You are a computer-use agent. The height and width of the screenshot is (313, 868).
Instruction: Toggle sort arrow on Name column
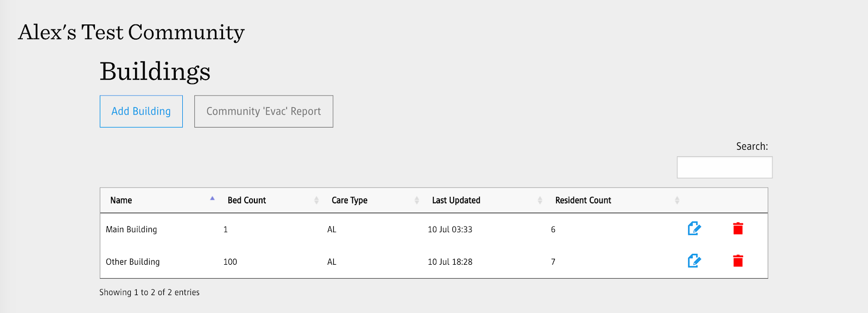coord(212,199)
